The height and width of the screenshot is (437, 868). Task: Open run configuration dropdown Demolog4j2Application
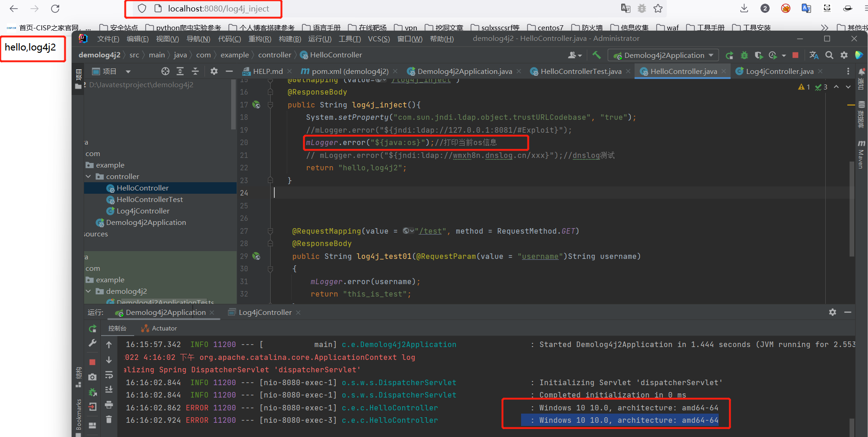point(664,55)
